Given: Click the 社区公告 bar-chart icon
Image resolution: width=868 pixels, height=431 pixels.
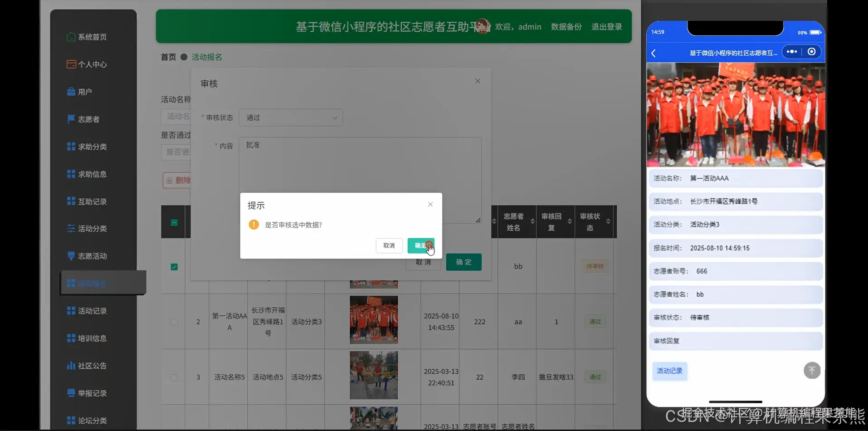Looking at the screenshot, I should click(71, 365).
